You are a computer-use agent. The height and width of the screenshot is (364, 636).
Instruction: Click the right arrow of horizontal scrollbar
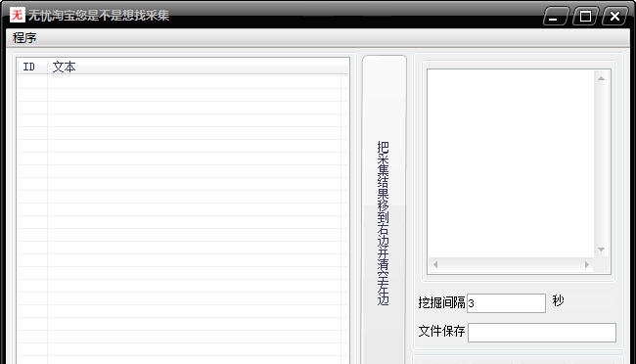coord(587,264)
